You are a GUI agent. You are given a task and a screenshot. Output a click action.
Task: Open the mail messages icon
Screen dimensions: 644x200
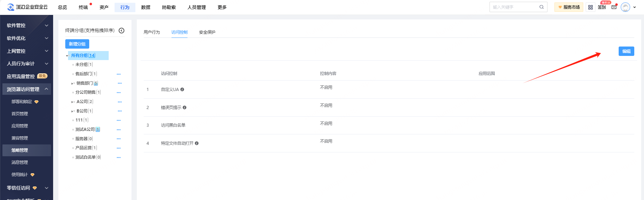point(614,7)
